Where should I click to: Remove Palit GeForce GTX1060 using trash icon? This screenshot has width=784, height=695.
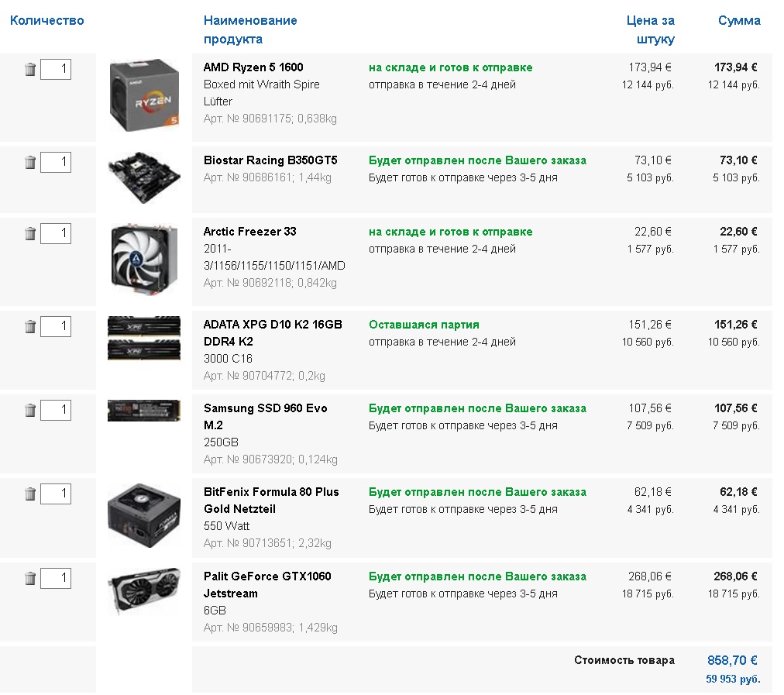pos(30,578)
